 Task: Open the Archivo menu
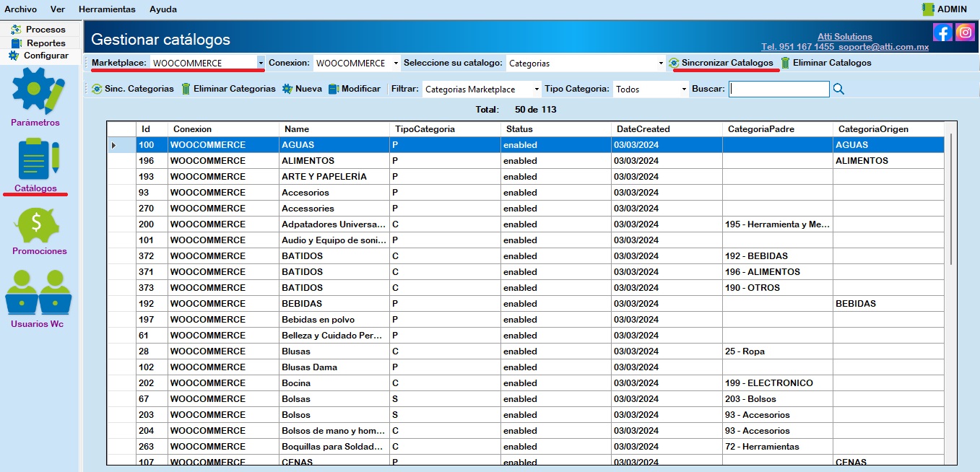tap(20, 9)
